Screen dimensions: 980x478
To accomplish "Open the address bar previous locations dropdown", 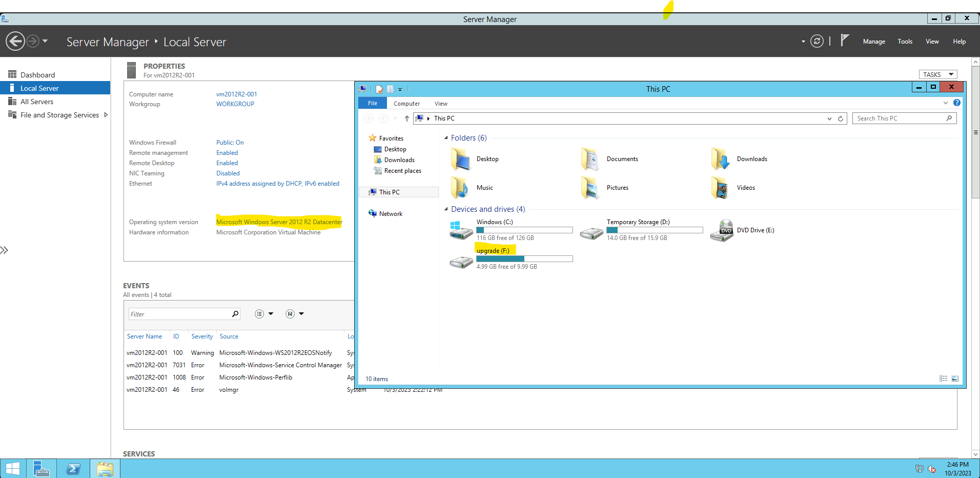I will point(829,118).
